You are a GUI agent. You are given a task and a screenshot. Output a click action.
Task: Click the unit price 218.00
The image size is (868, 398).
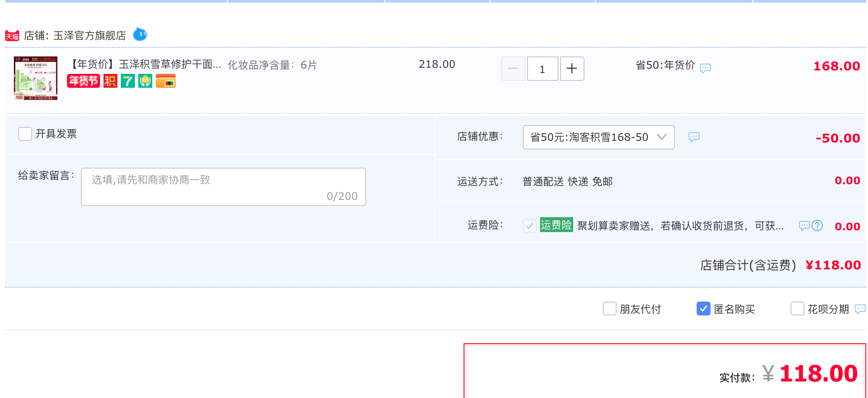(x=437, y=64)
